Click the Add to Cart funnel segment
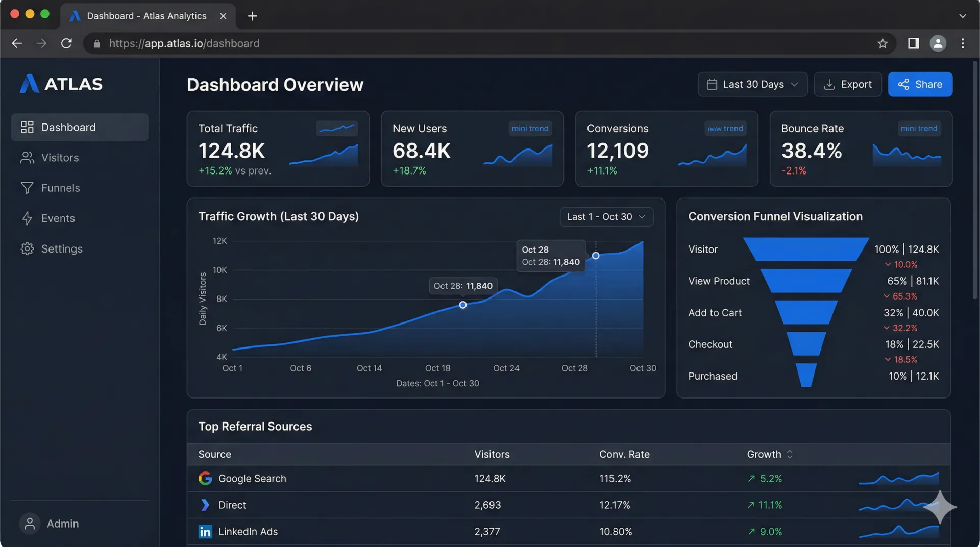Viewport: 980px width, 547px height. click(x=806, y=313)
